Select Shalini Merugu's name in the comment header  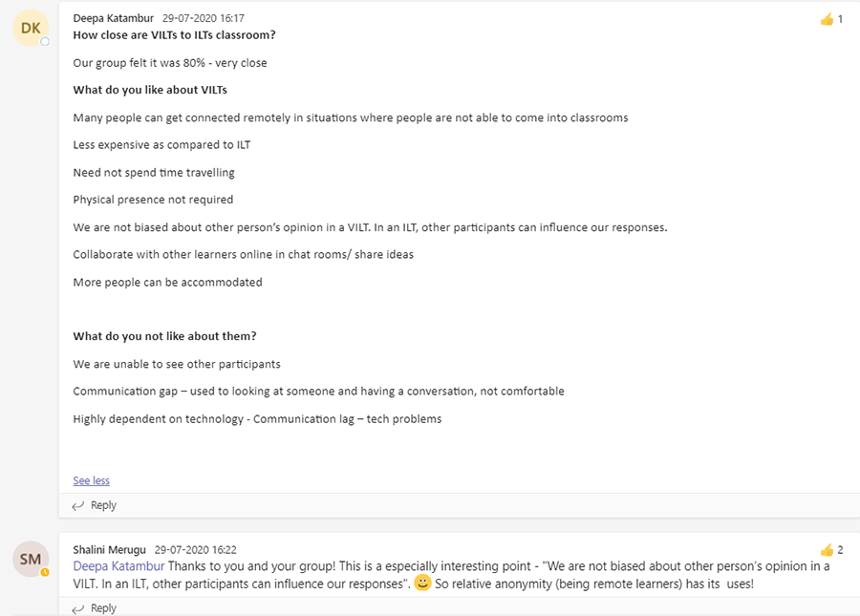click(110, 549)
